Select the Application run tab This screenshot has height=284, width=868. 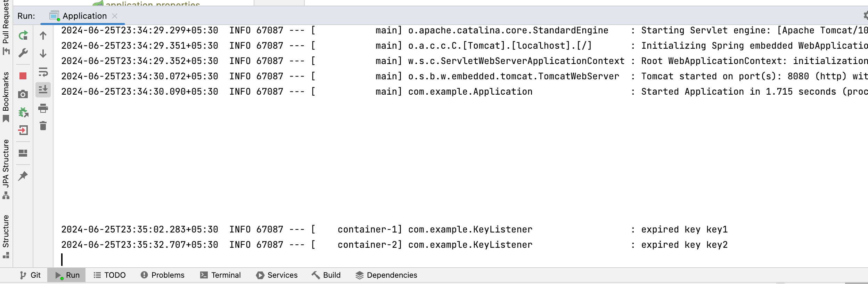click(84, 16)
